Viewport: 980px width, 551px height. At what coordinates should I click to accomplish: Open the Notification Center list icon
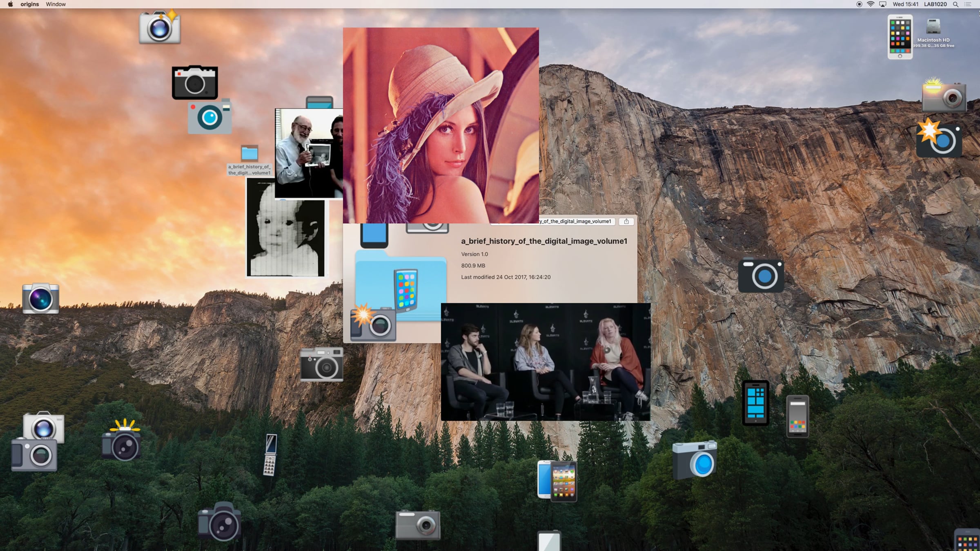[967, 4]
